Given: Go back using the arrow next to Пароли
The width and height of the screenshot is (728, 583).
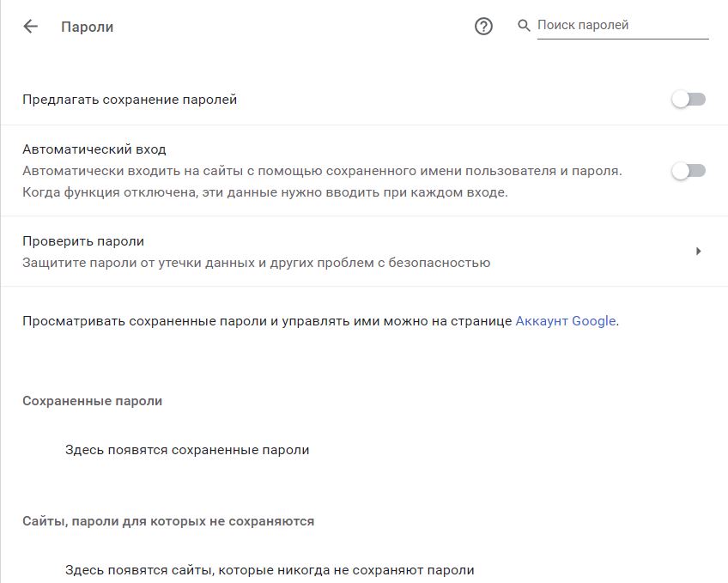Looking at the screenshot, I should [x=31, y=27].
